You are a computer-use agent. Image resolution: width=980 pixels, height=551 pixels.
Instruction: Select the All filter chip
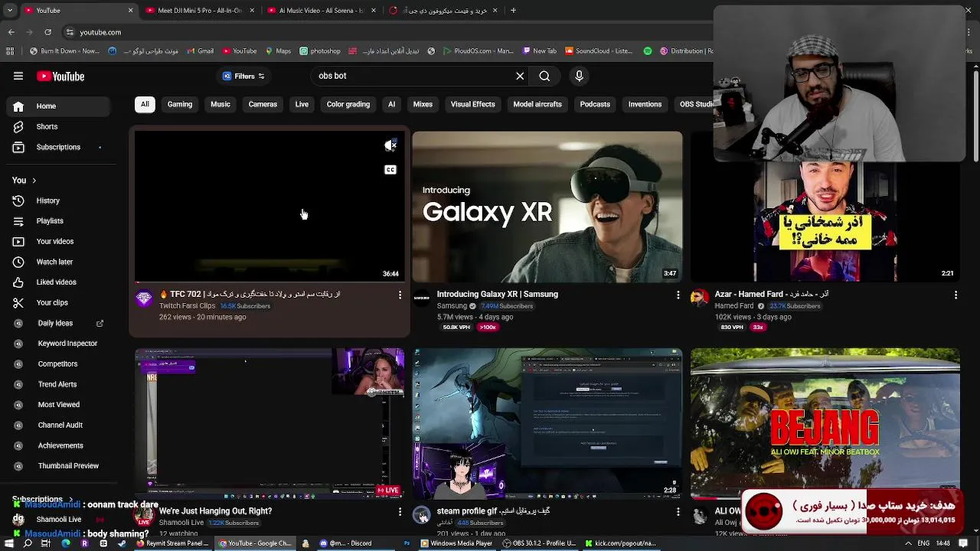click(145, 104)
